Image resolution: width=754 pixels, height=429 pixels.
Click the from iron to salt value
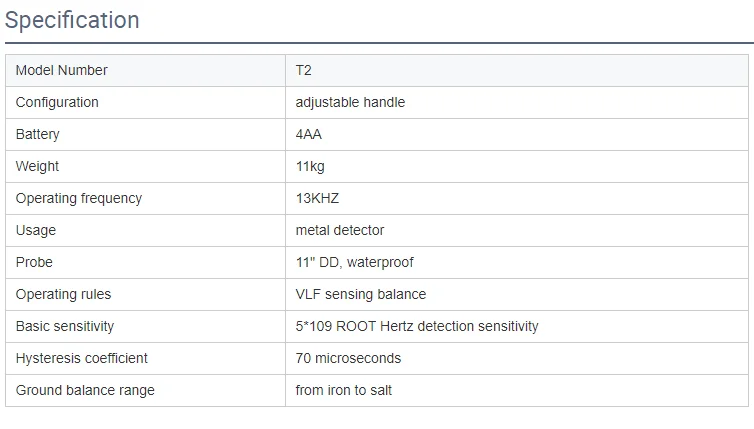pyautogui.click(x=344, y=390)
